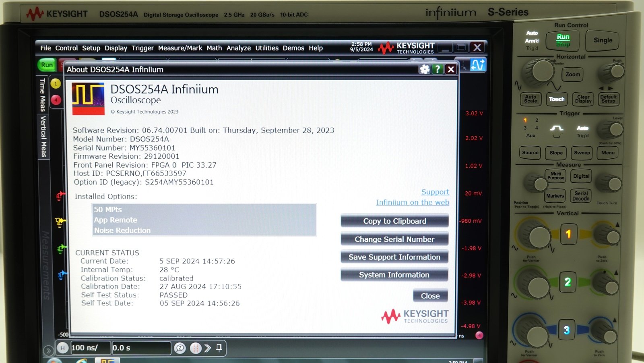The width and height of the screenshot is (644, 363).
Task: Click the green Run button on screen
Action: (47, 65)
